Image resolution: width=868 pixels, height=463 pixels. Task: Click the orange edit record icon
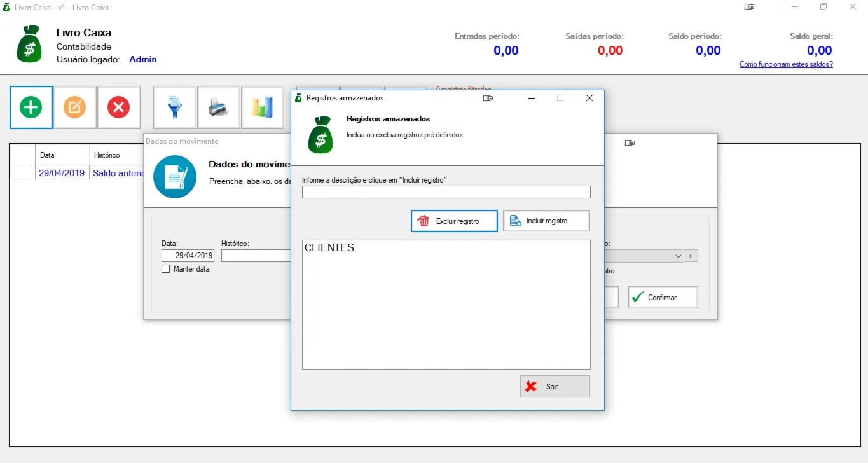pos(75,107)
